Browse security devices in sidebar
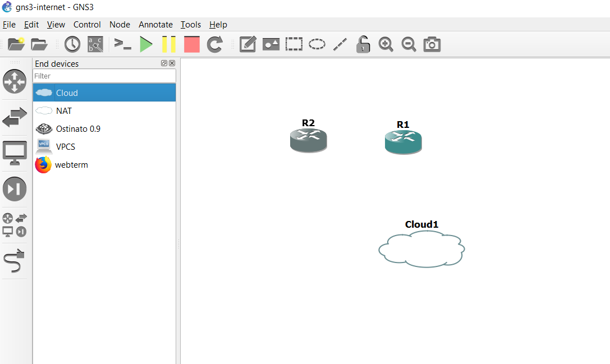This screenshot has height=364, width=610. (15, 189)
